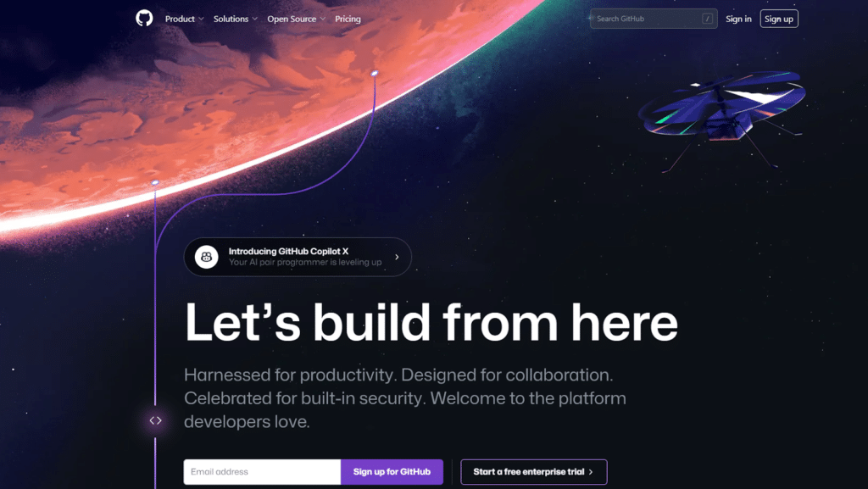Click the slash shortcut icon in search
The width and height of the screenshot is (868, 489).
[x=708, y=19]
